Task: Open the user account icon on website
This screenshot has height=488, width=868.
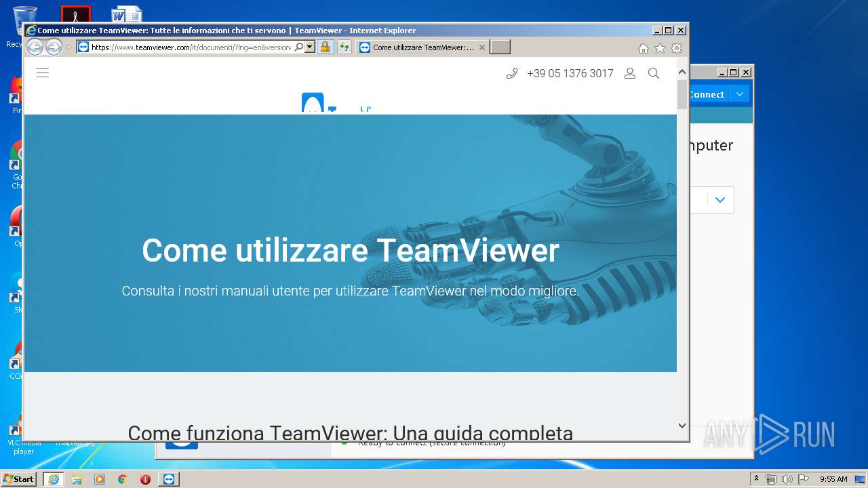Action: (630, 73)
